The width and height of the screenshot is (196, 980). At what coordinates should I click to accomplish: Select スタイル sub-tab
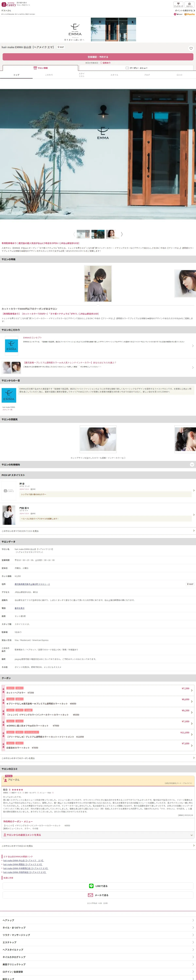pyautogui.click(x=114, y=75)
